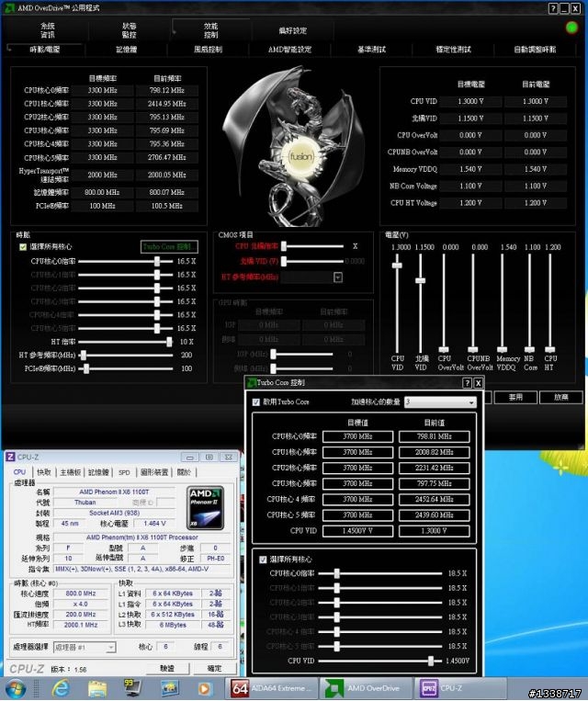Image resolution: width=588 pixels, height=701 pixels.
Task: Click the AMD Phenom II logo in CPU-Z
Action: [x=205, y=508]
